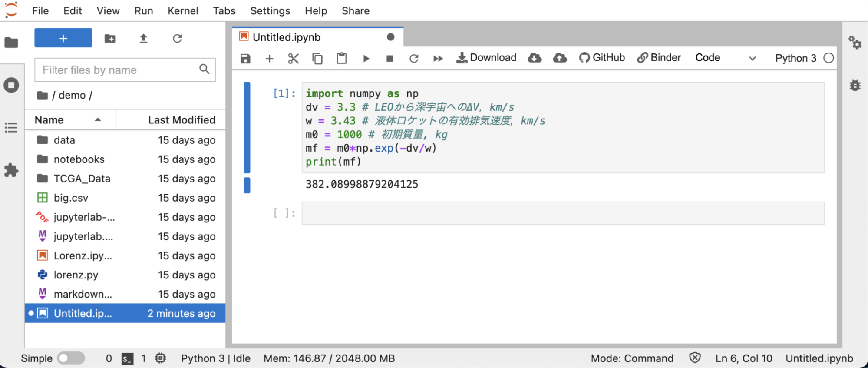Click the GitHub toolbar button
Screen dimensions: 868x368
coord(602,58)
